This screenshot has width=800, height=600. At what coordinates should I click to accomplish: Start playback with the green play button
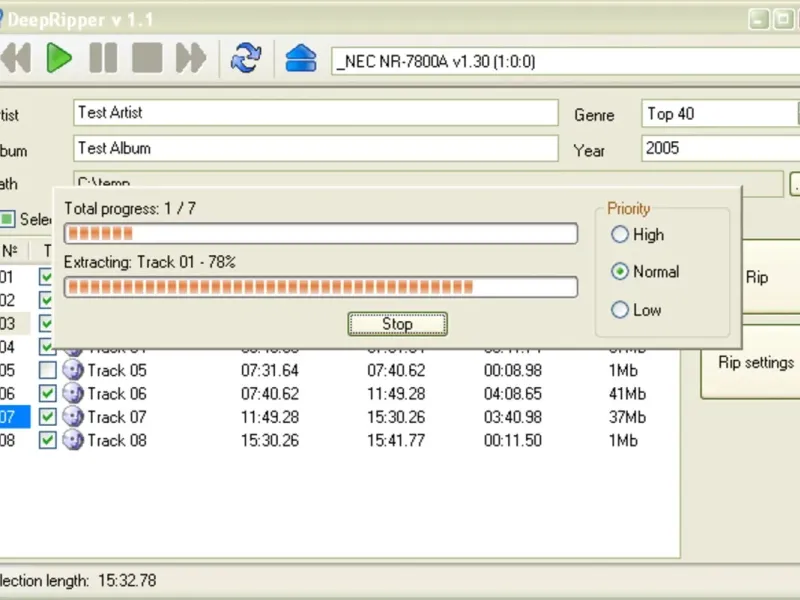coord(59,58)
